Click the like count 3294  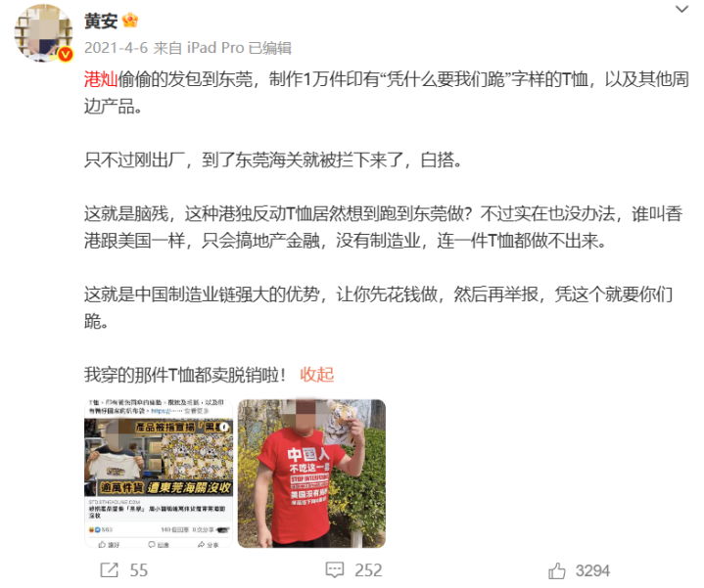pyautogui.click(x=592, y=570)
